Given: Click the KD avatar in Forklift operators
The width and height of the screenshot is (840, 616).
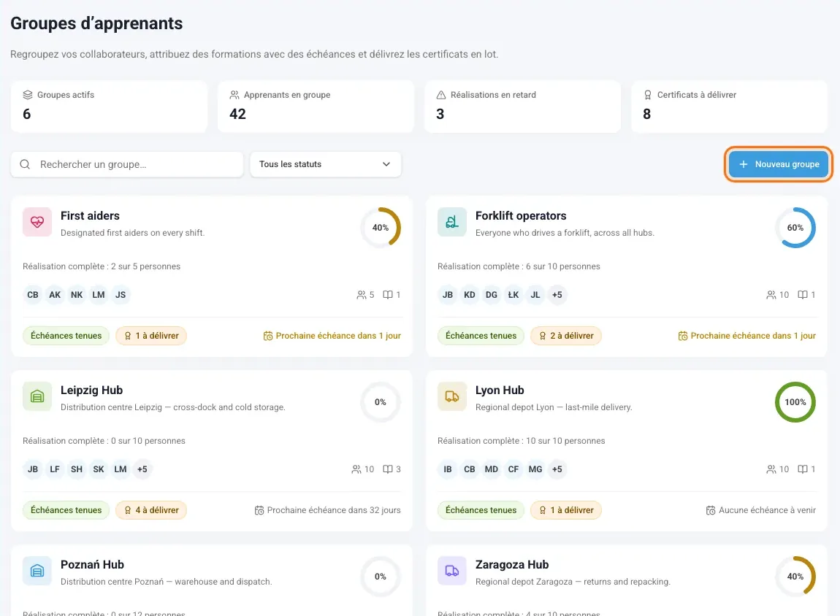Looking at the screenshot, I should 470,295.
